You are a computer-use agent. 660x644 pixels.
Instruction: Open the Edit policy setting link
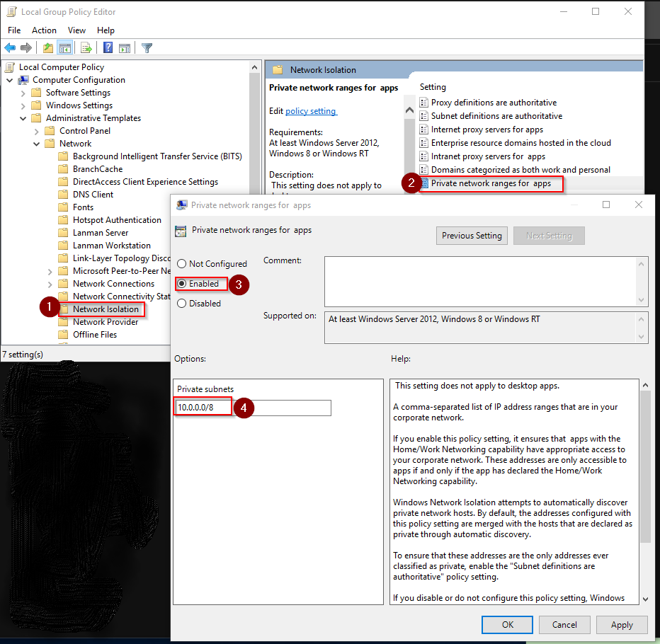pyautogui.click(x=311, y=111)
